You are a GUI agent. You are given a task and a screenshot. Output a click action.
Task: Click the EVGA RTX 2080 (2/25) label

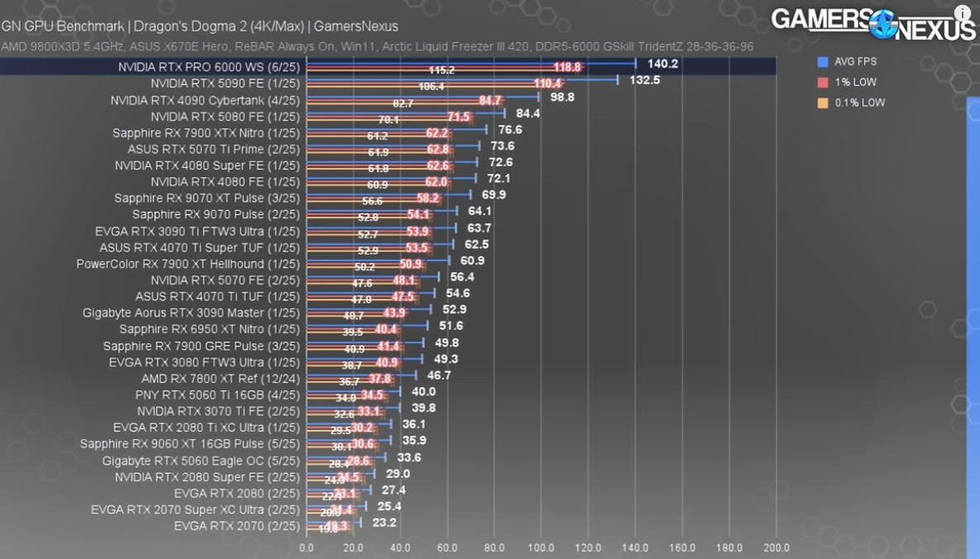(x=237, y=494)
